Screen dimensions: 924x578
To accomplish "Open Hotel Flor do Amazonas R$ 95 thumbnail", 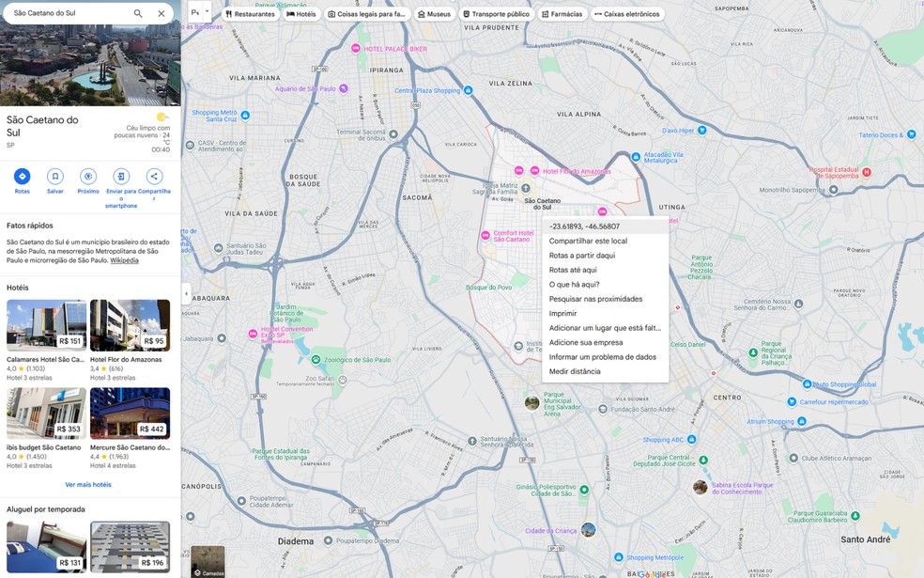I will [131, 325].
